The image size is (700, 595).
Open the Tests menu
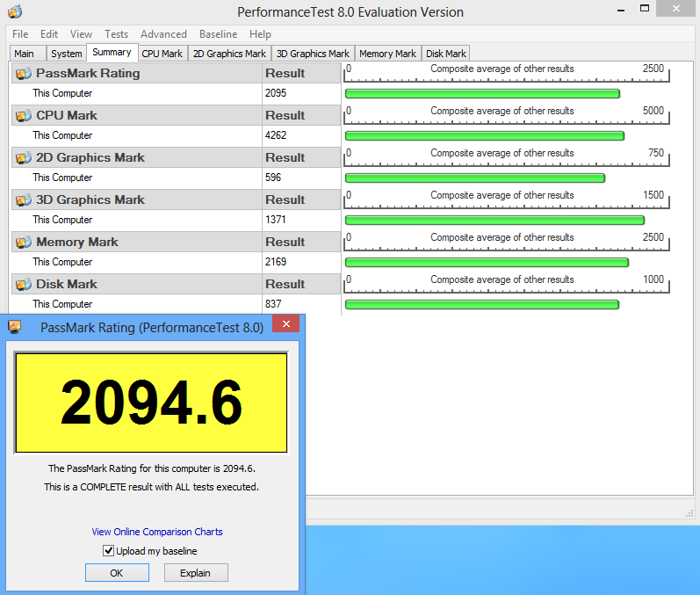(x=117, y=34)
